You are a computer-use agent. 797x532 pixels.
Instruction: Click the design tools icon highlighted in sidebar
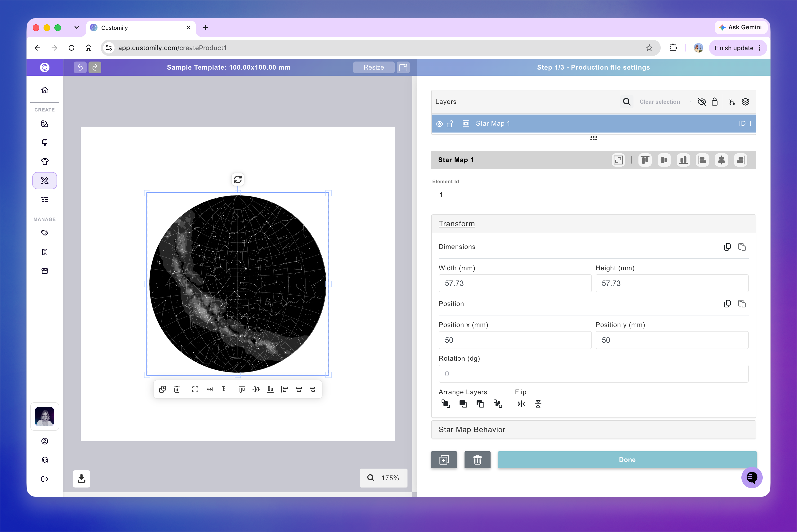pos(44,181)
